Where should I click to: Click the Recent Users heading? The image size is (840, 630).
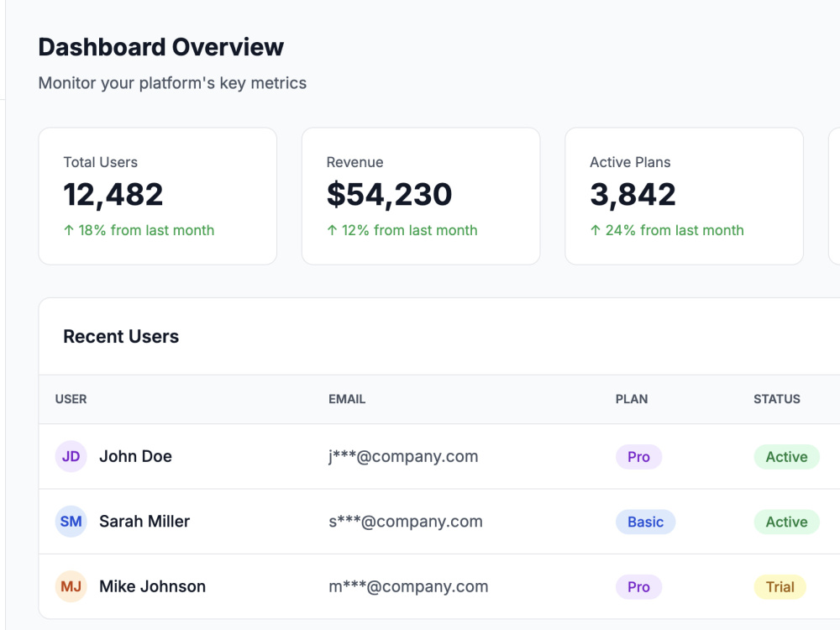click(121, 337)
